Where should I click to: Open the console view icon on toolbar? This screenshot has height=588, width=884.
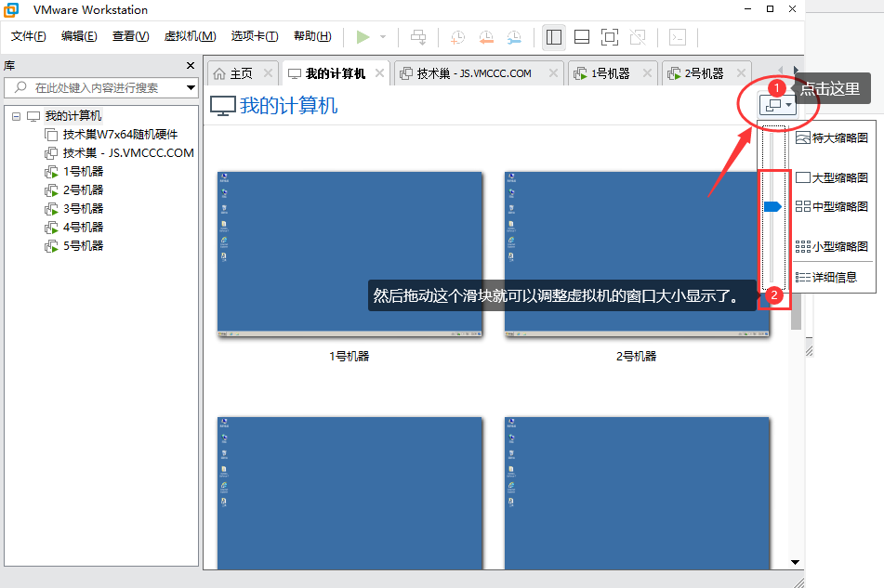[x=677, y=36]
